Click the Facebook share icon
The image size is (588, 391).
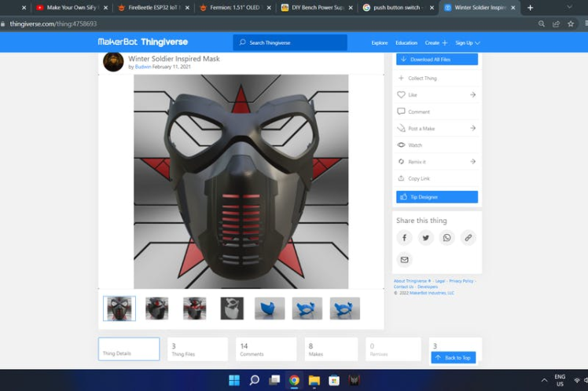[404, 238]
